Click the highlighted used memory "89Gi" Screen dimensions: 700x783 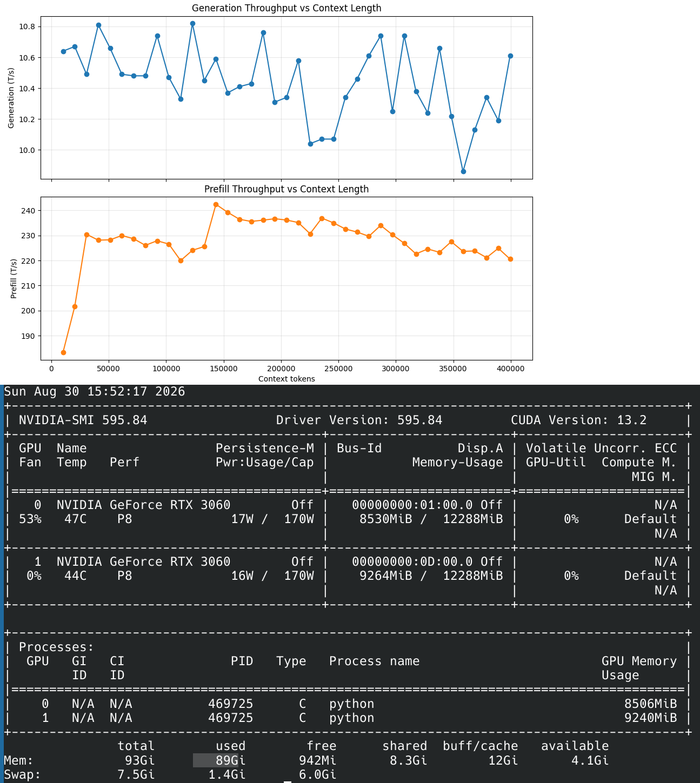[231, 761]
